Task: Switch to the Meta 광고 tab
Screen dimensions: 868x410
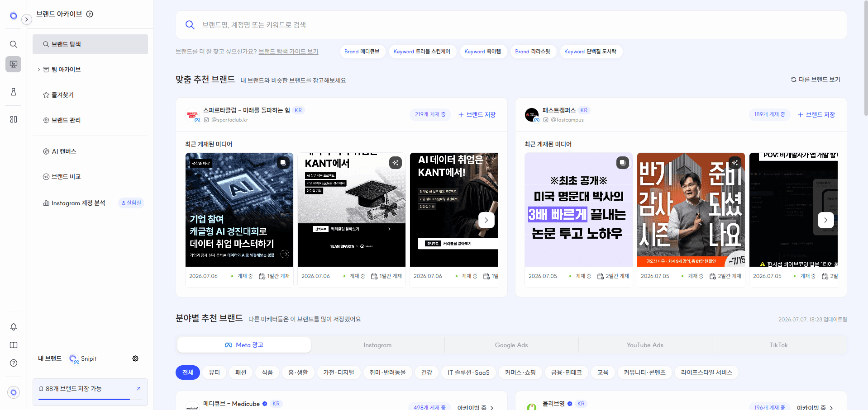Action: click(x=244, y=345)
